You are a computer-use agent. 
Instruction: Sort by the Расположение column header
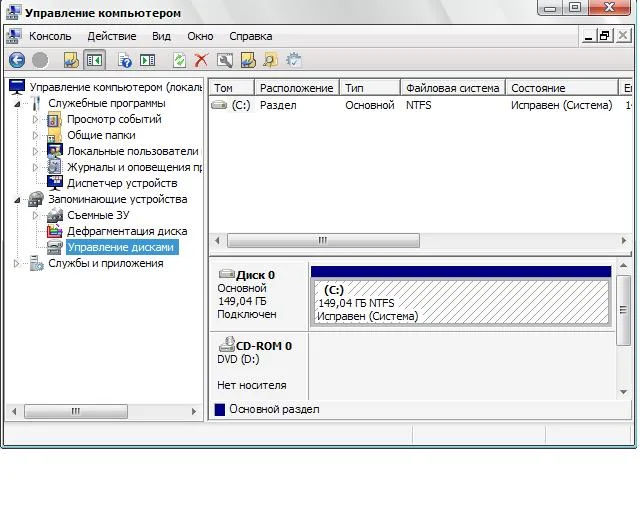tap(297, 88)
